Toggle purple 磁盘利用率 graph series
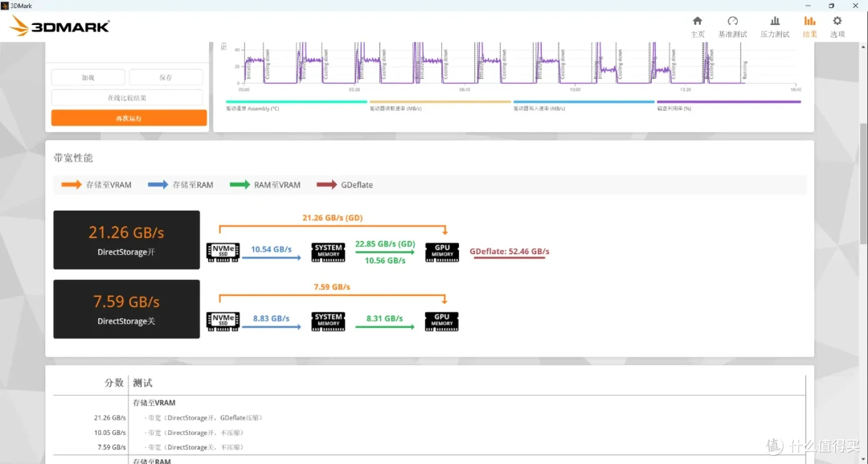 coord(728,105)
